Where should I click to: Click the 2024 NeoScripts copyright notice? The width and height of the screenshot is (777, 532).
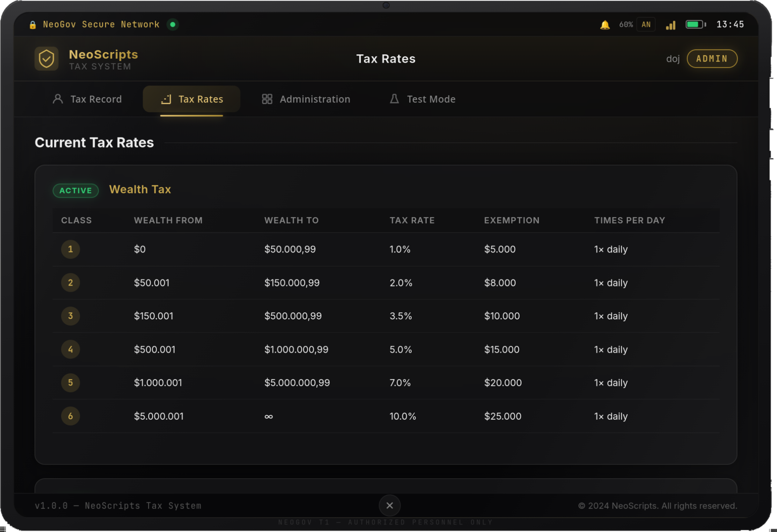click(x=657, y=506)
